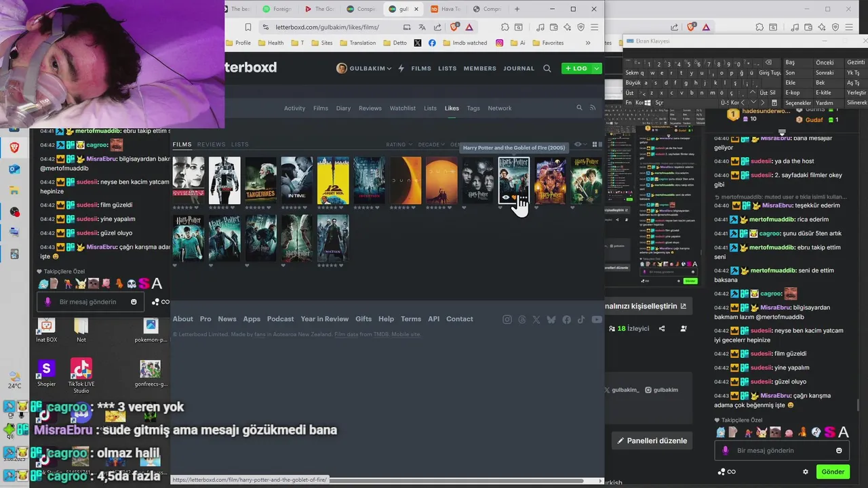Switch to the LISTS likes subtab
868x488 pixels.
240,144
